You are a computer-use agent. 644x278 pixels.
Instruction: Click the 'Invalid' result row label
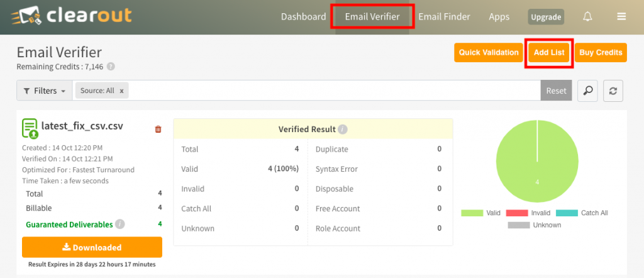pos(192,189)
